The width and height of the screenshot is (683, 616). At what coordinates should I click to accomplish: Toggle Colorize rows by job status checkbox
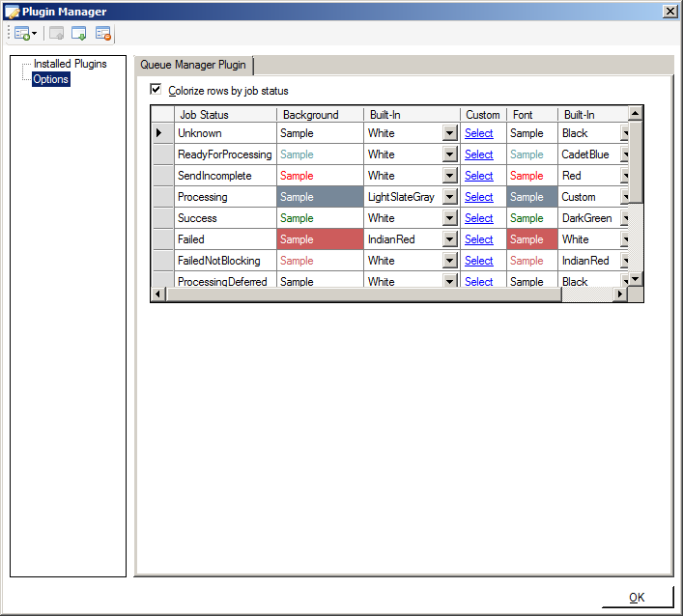pos(156,89)
